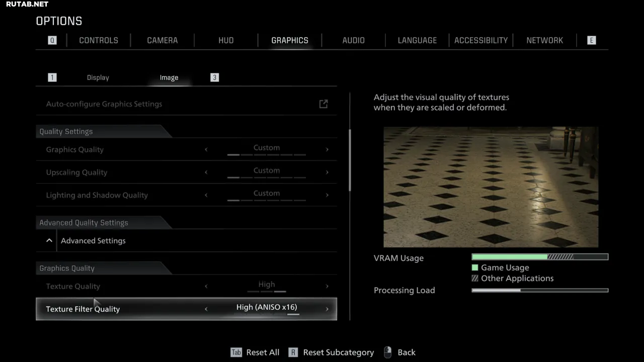Screen dimensions: 644x362
Task: Click the 1 key icon beside Display
Action: [52, 77]
